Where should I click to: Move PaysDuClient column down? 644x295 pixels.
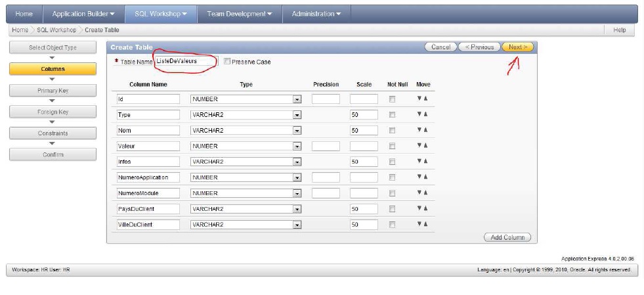(x=419, y=209)
